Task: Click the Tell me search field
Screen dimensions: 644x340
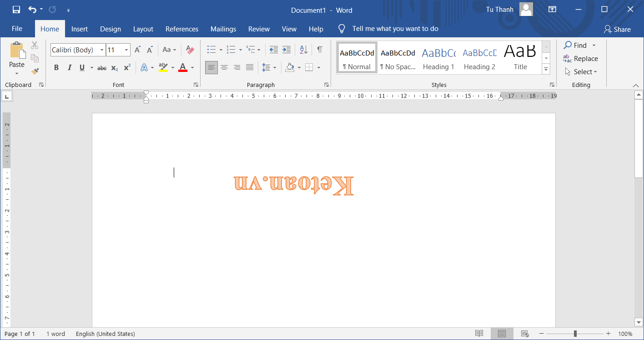Action: 395,29
